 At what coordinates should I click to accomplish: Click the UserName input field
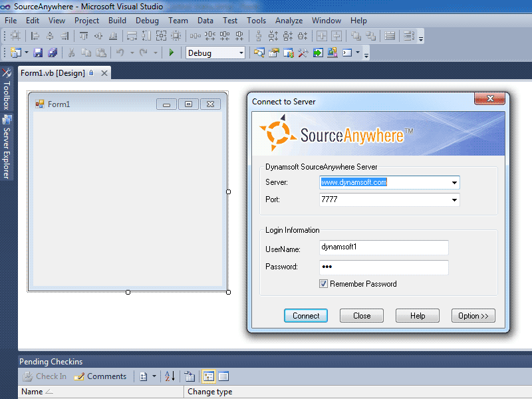pyautogui.click(x=384, y=247)
